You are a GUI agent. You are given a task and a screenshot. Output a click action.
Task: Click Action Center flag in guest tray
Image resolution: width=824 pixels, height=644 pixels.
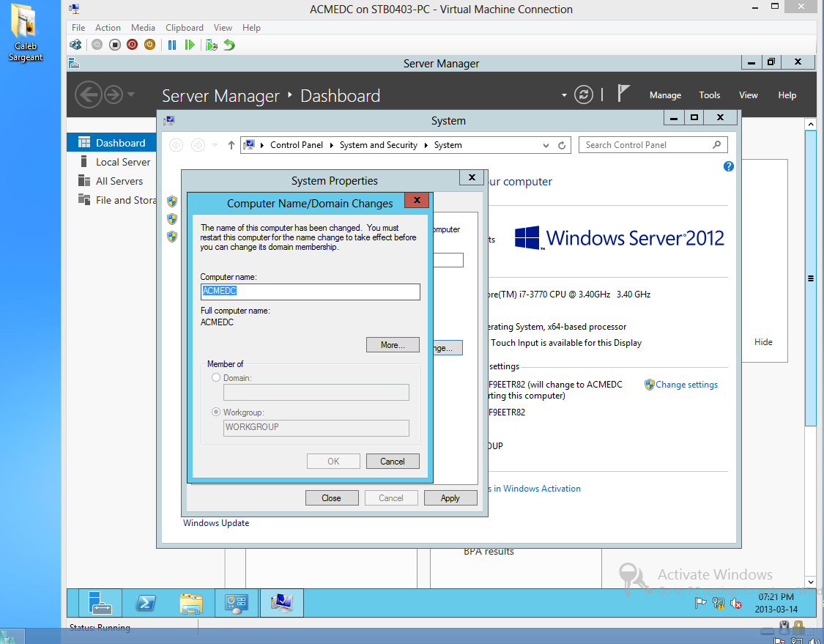(700, 603)
